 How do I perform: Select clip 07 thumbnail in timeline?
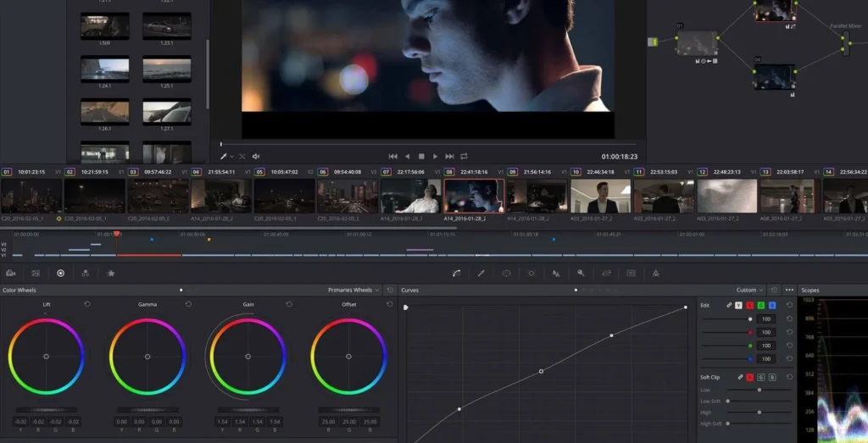point(411,196)
